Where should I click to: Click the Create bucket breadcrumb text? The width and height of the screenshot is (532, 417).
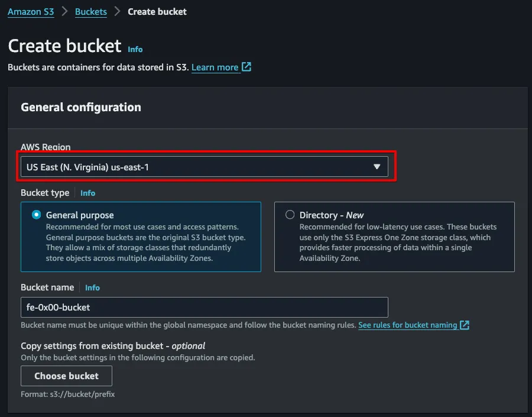(157, 11)
